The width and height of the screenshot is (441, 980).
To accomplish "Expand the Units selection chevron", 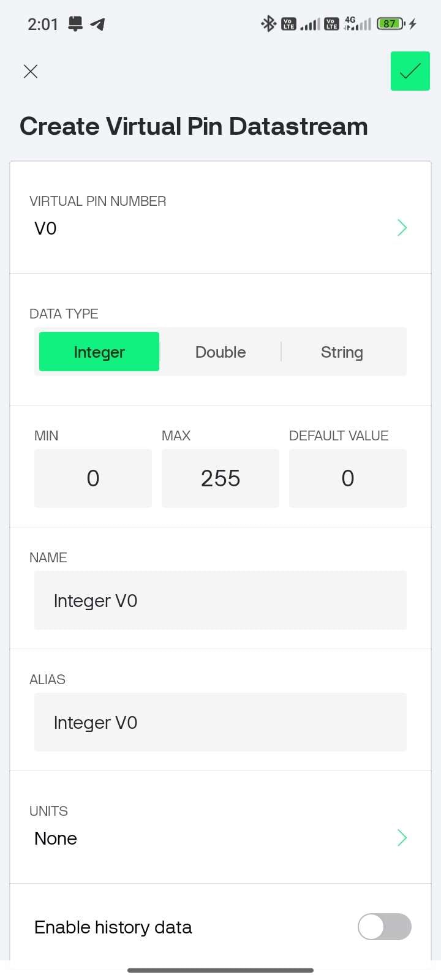I will [x=402, y=838].
